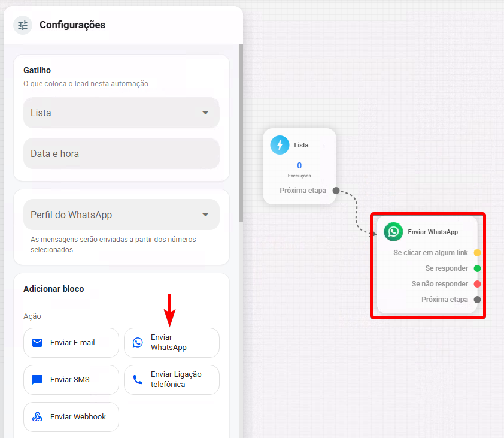Click the 'As mensagens serão enviadas' helper text
The height and width of the screenshot is (438, 504).
(x=113, y=244)
